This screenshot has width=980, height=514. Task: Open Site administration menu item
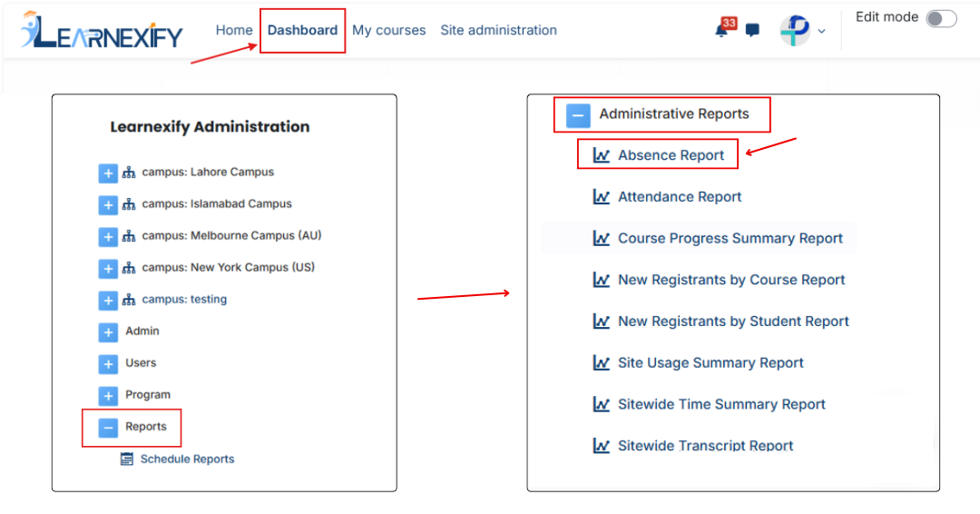pos(498,30)
